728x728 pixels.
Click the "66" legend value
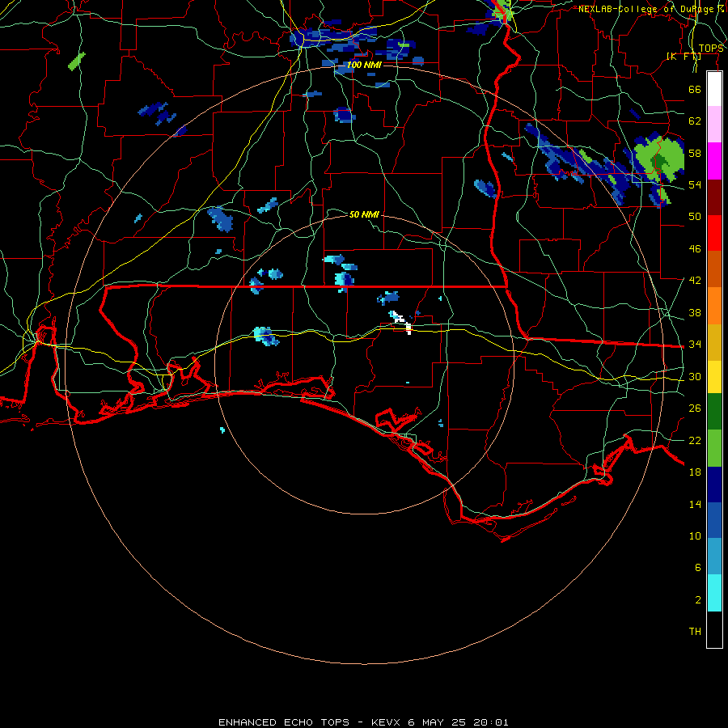coord(695,89)
